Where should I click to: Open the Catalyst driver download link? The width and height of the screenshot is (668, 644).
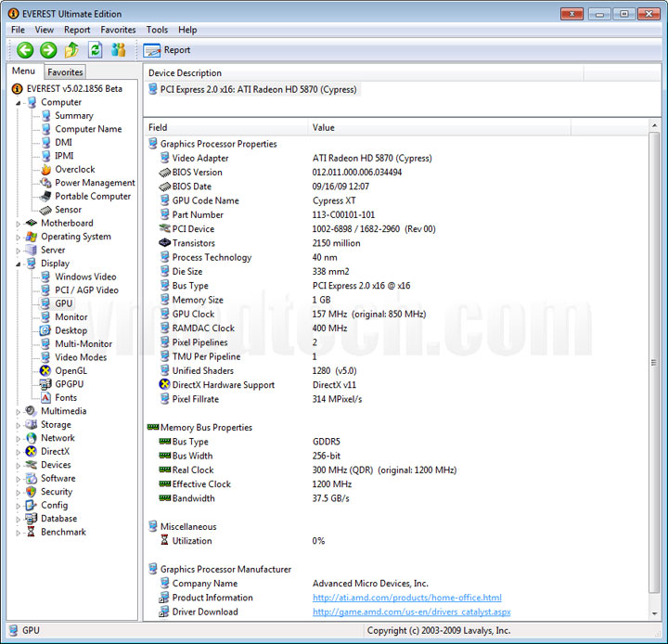coord(412,612)
